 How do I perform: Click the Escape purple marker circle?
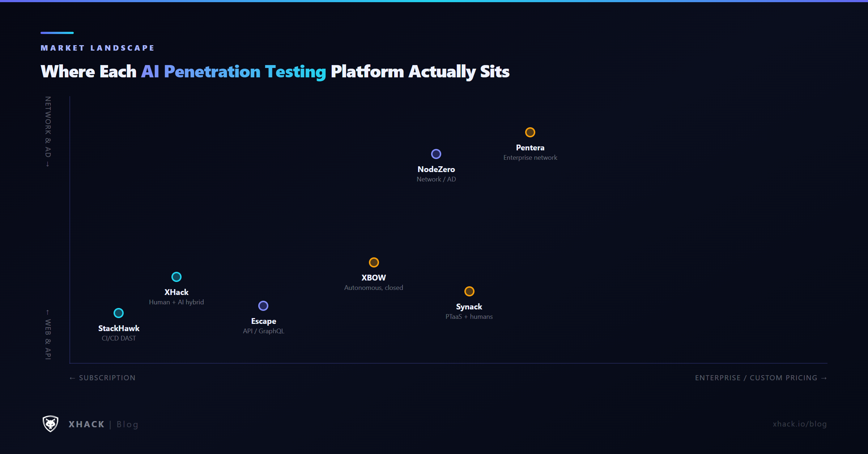pos(263,306)
